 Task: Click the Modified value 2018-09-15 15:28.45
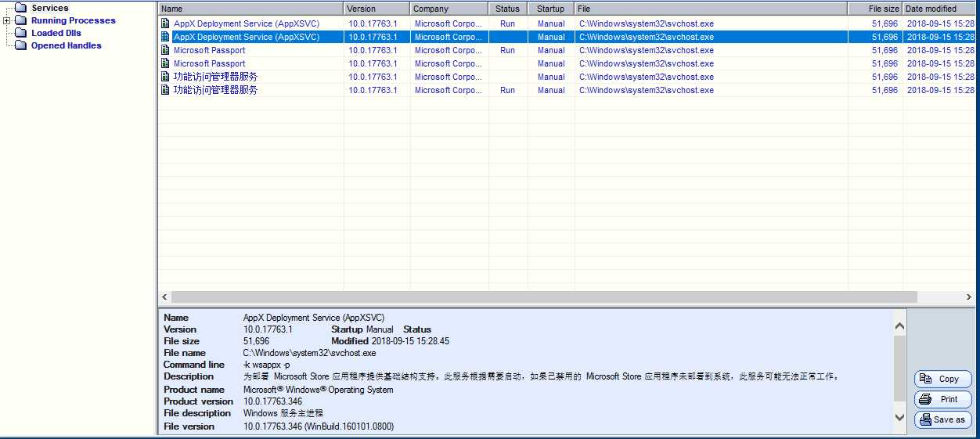click(x=410, y=341)
